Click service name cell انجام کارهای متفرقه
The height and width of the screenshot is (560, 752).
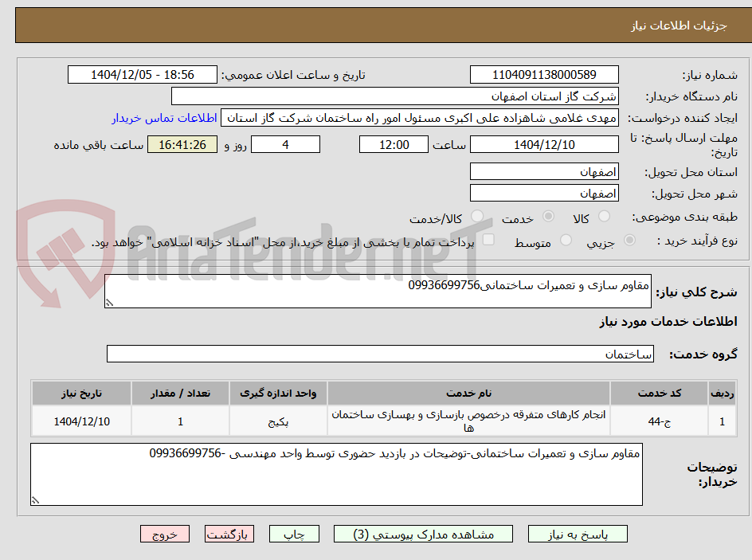[x=468, y=421]
